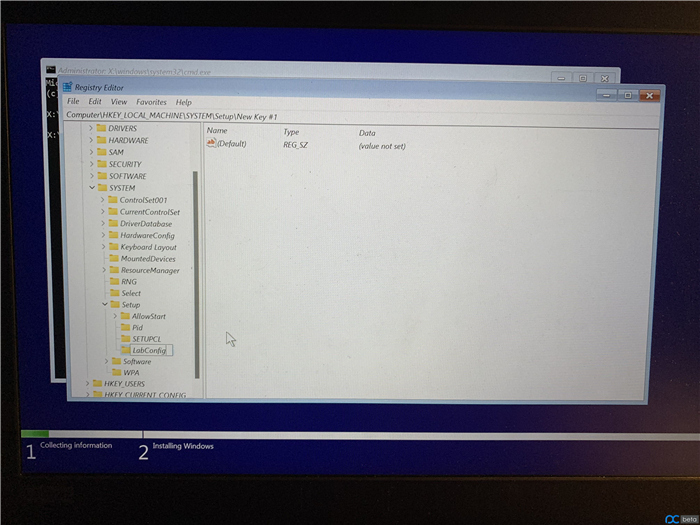The width and height of the screenshot is (700, 525).
Task: Maximize the Registry Editor window
Action: [x=628, y=95]
